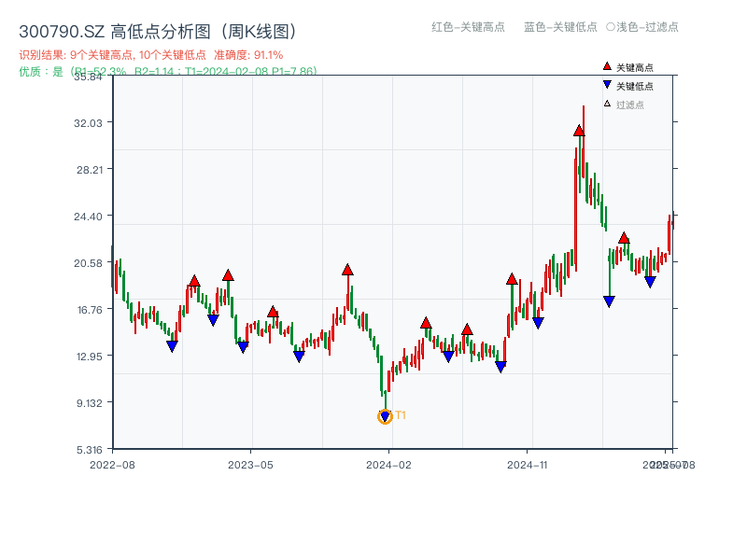Click the 300790.SZ chart title
Viewport: 747px width, 560px height.
click(x=158, y=32)
